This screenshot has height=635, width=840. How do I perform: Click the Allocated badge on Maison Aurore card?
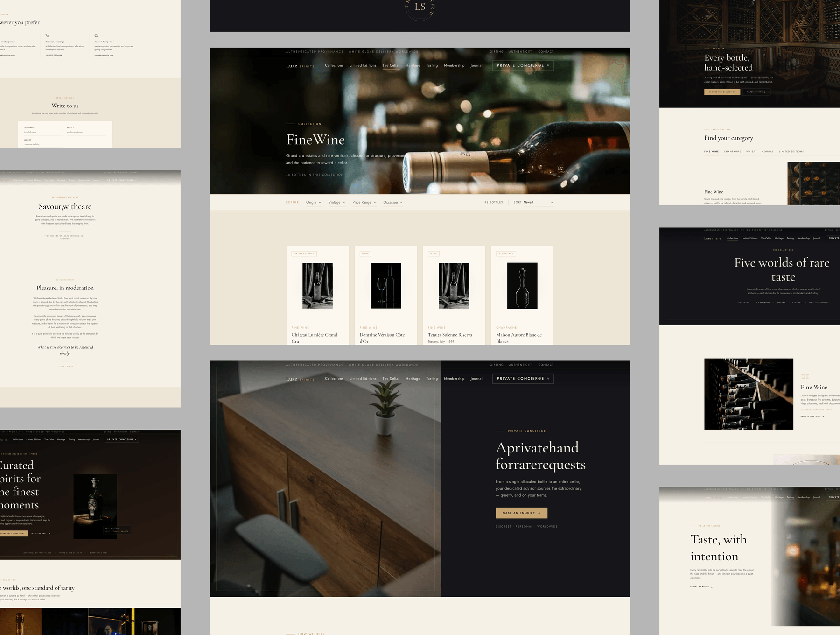point(506,254)
